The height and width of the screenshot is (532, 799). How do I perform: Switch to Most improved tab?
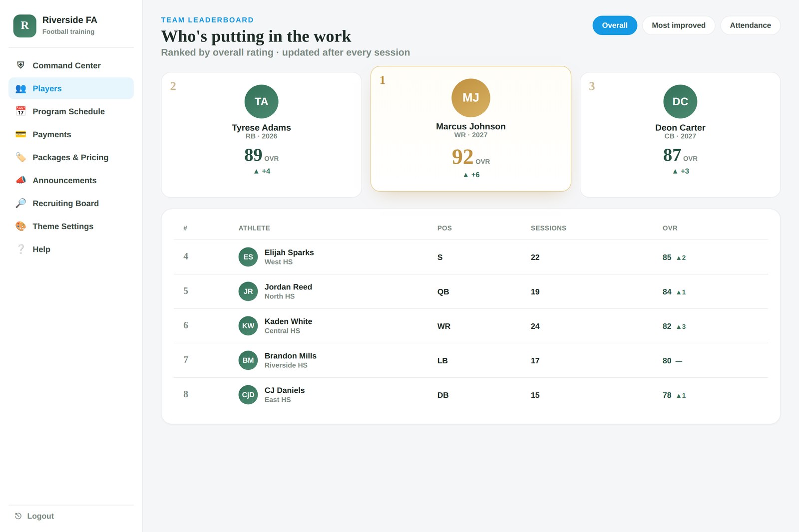[x=679, y=25]
